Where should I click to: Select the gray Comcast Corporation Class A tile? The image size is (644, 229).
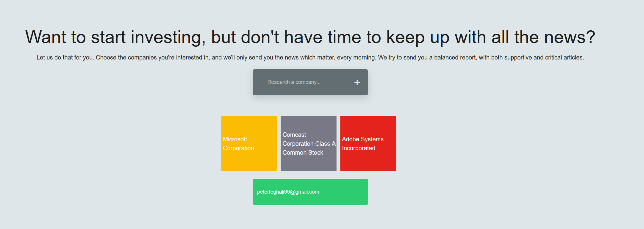click(x=309, y=143)
